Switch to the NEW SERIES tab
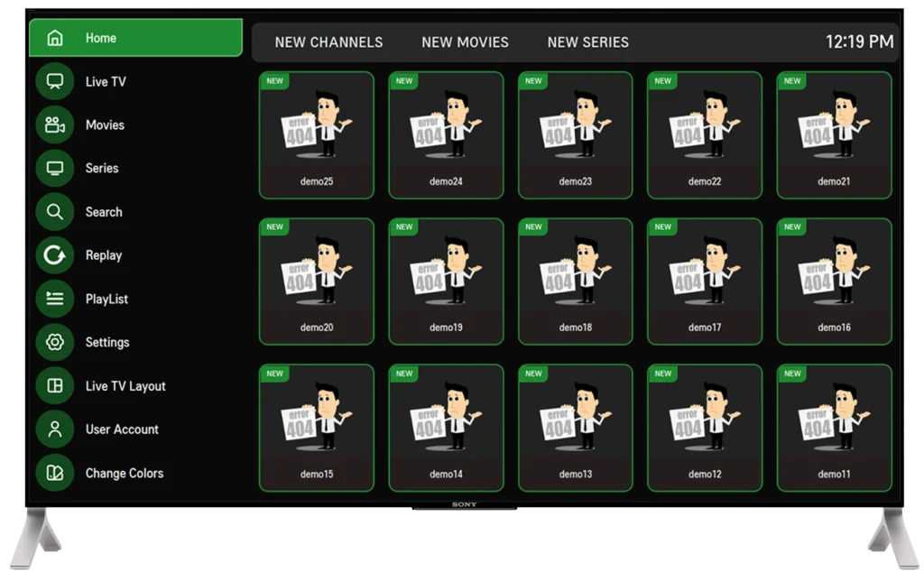This screenshot has width=924, height=582. click(x=587, y=42)
